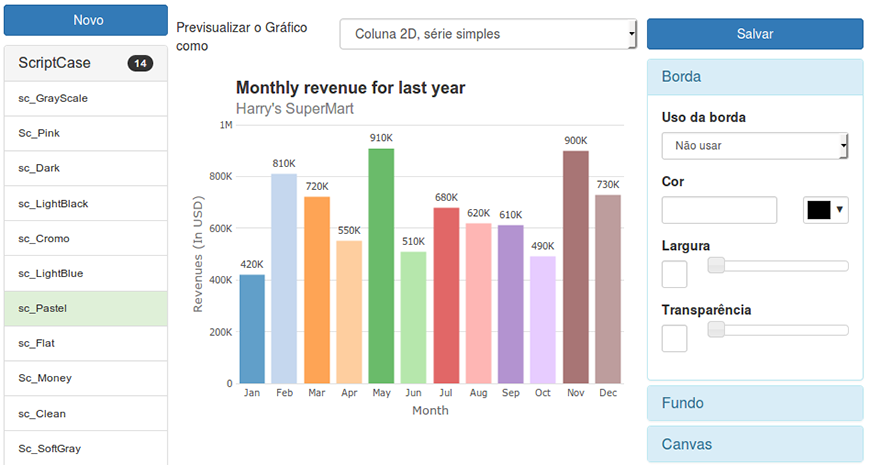
Task: Click the Harry's SuperMart subtitle
Action: (295, 108)
